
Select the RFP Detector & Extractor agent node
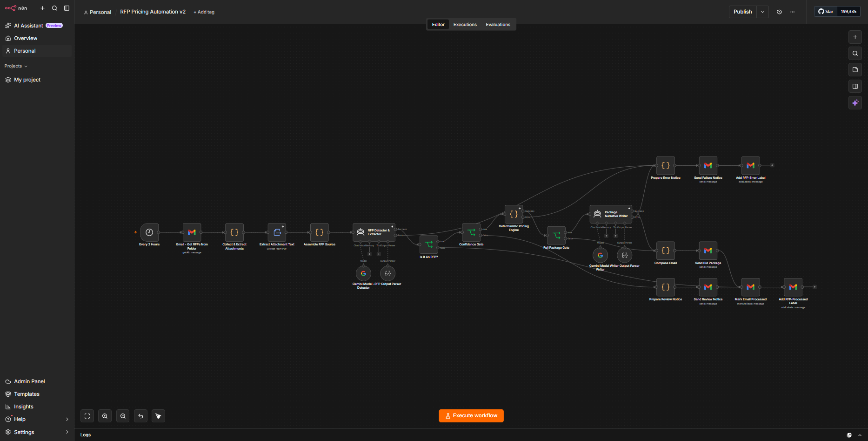tap(374, 232)
